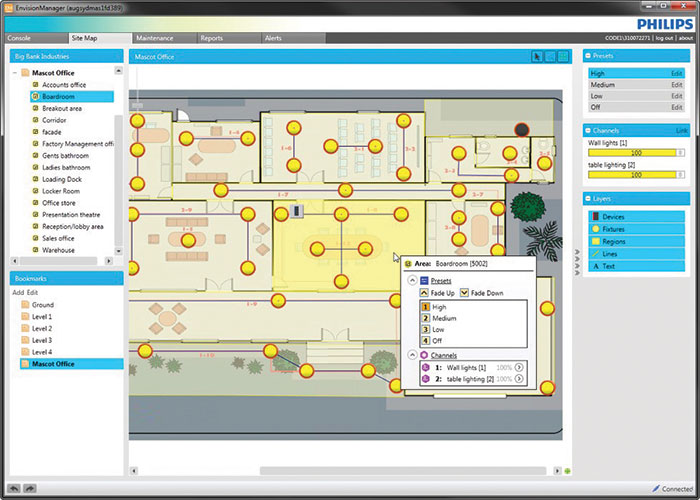The image size is (700, 500).
Task: Open arrow next to Wall lights channel
Action: (520, 368)
